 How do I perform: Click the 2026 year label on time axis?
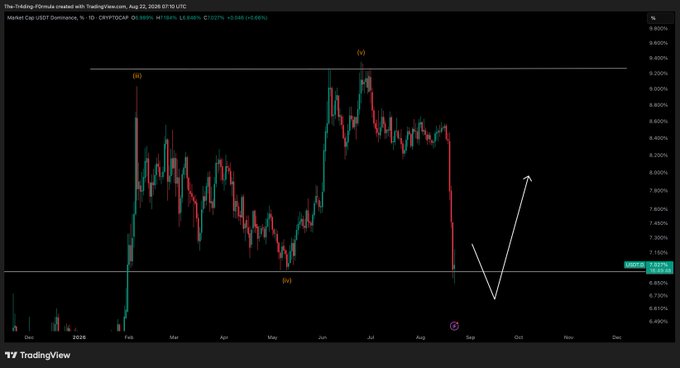79,337
